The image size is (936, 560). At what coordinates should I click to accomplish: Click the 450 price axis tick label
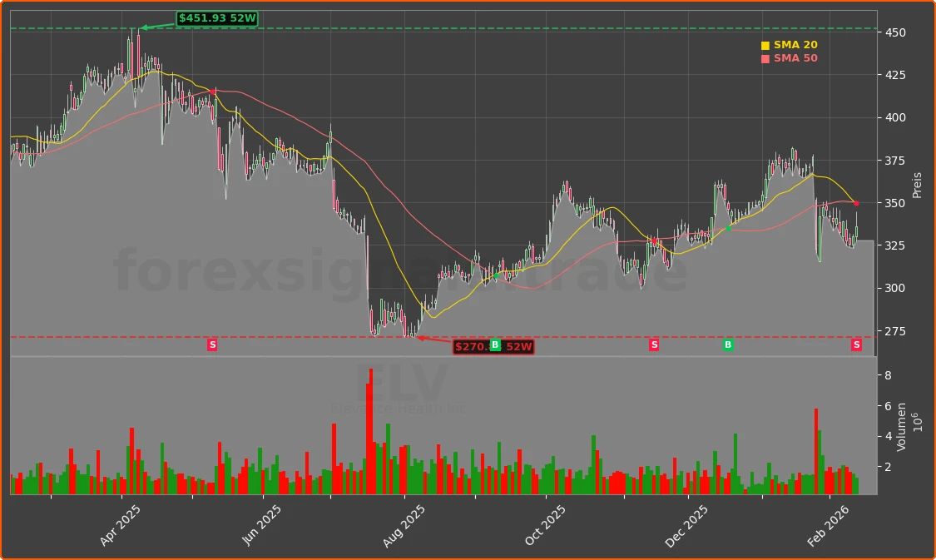click(x=896, y=32)
